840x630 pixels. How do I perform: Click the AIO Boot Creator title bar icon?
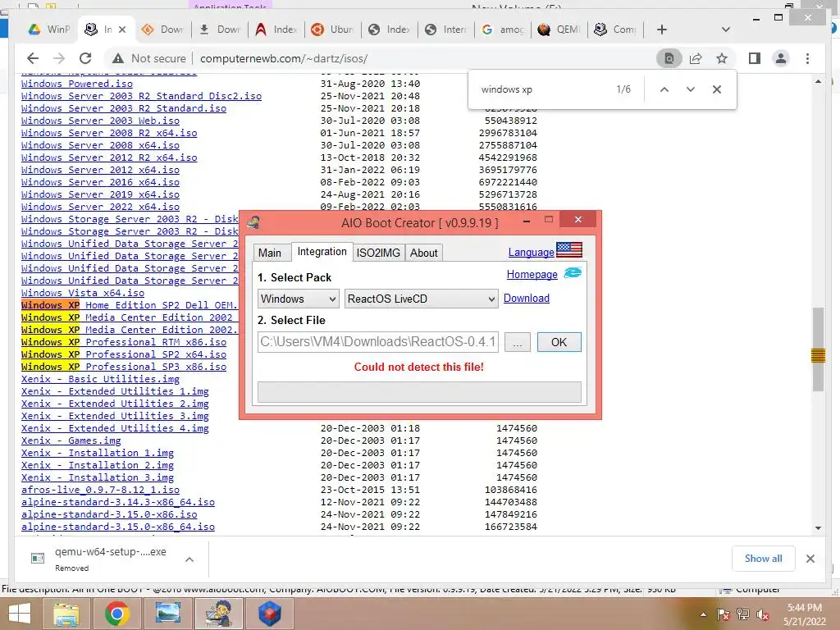pyautogui.click(x=254, y=222)
